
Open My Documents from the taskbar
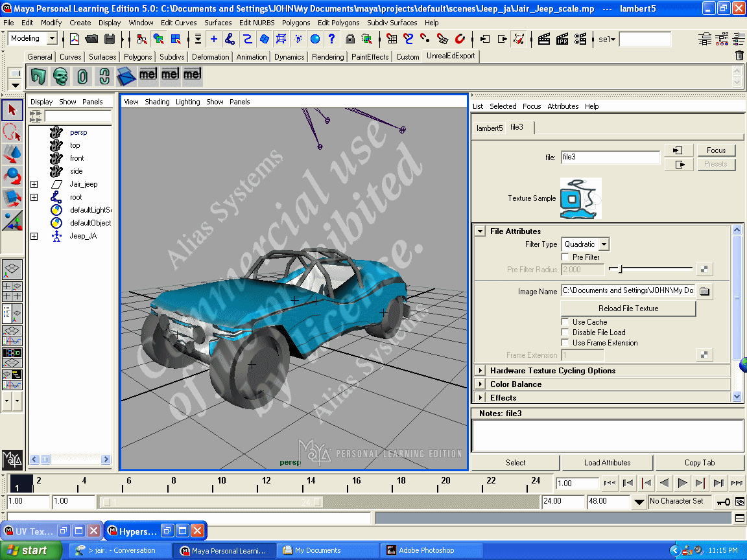(328, 550)
